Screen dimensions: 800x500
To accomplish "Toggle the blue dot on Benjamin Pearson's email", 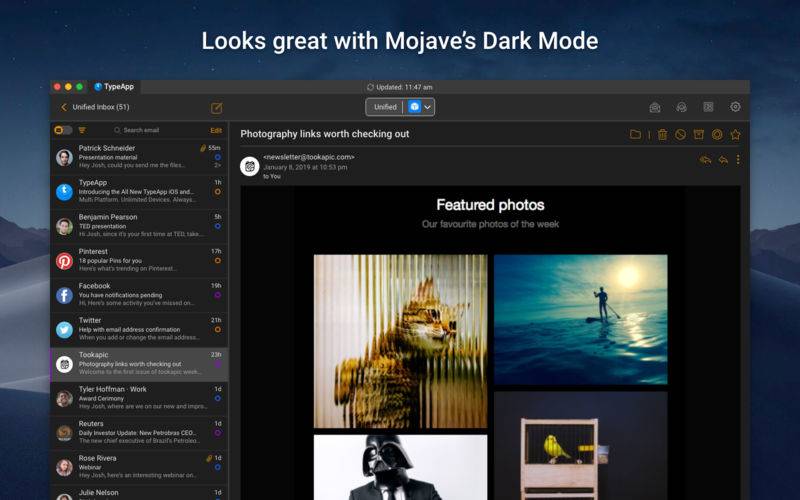I will tap(217, 226).
